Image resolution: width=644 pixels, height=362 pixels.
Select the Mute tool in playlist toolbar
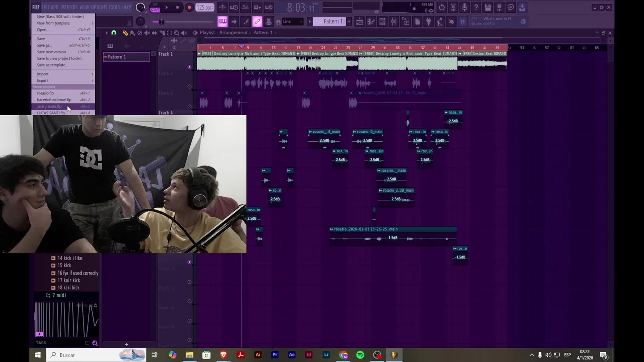tap(147, 33)
